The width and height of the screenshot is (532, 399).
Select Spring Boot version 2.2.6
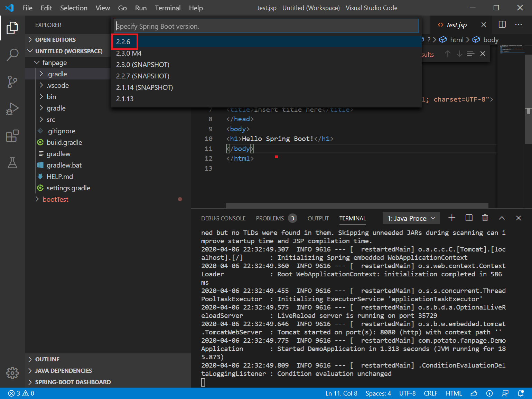point(266,42)
